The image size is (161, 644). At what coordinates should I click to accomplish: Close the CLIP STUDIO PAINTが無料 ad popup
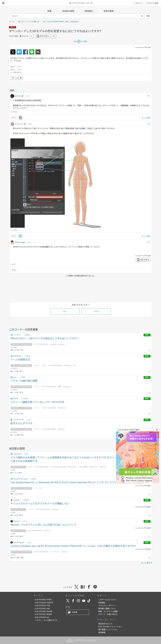pyautogui.click(x=157, y=430)
